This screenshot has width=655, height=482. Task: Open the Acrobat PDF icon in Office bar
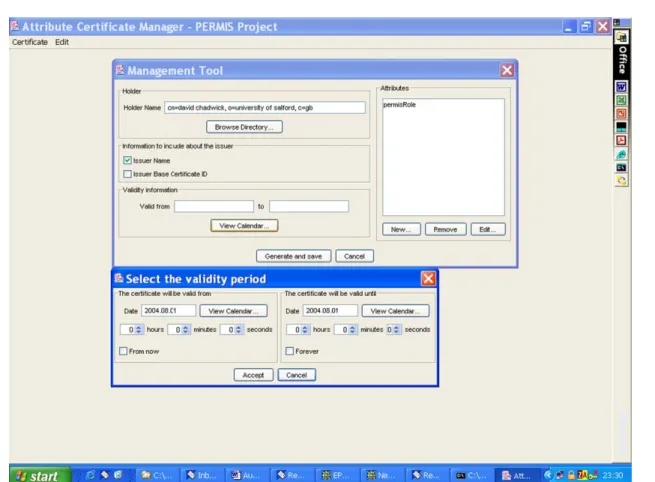tap(621, 140)
